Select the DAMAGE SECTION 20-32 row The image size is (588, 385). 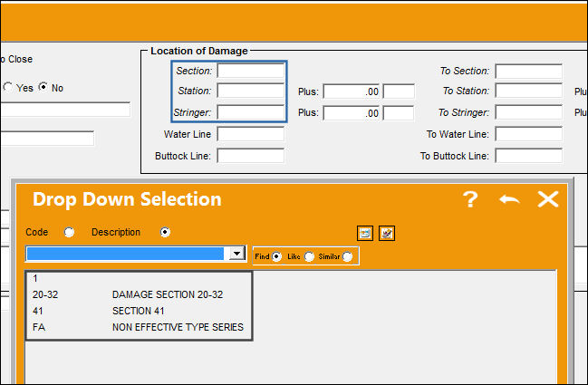tap(139, 294)
